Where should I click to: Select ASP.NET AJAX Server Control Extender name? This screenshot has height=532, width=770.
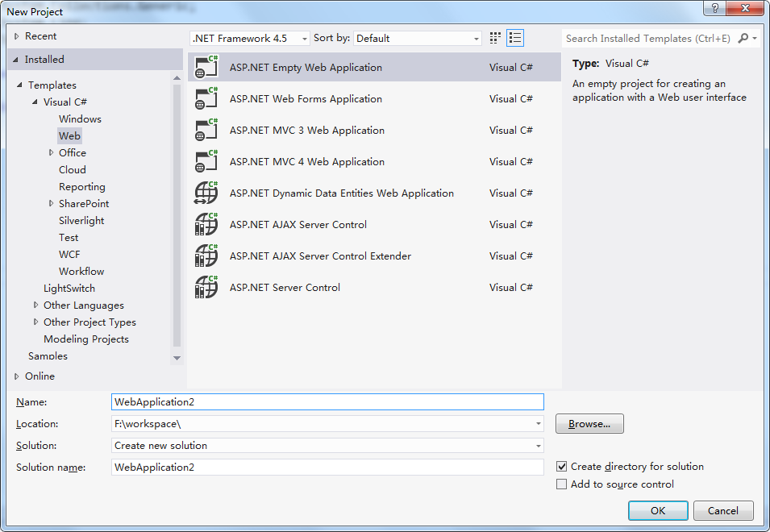pyautogui.click(x=320, y=256)
